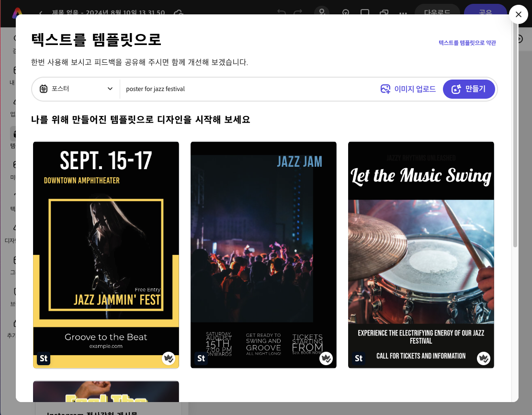Open the 텍스트를 템플릿으로 약관 terms link
Screen dimensions: 532x415
point(467,43)
